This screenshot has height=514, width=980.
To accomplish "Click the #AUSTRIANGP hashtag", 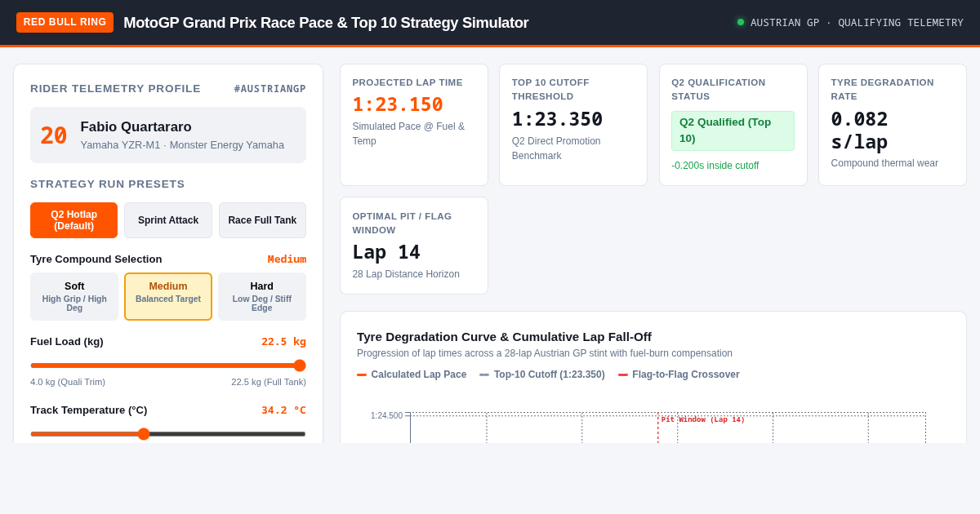I will pyautogui.click(x=270, y=89).
